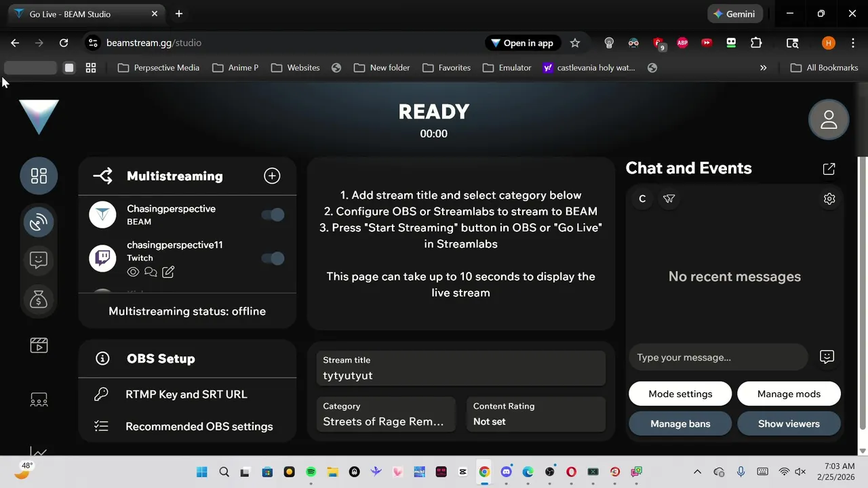This screenshot has width=868, height=488.
Task: Open chat settings gear icon
Action: (x=829, y=199)
